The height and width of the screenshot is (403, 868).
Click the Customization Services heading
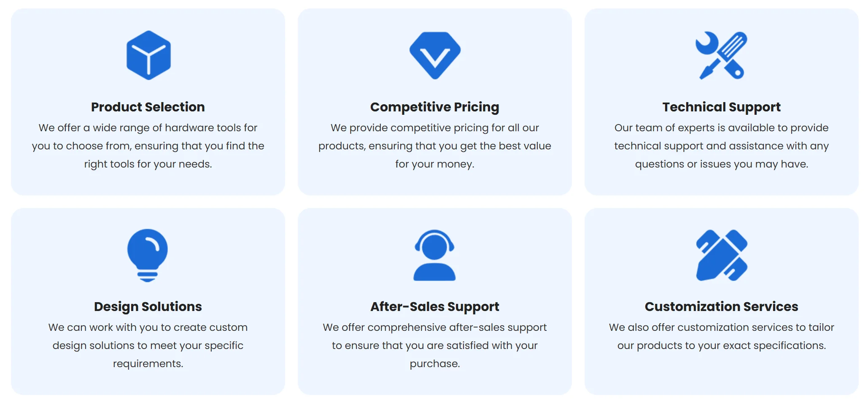point(721,307)
